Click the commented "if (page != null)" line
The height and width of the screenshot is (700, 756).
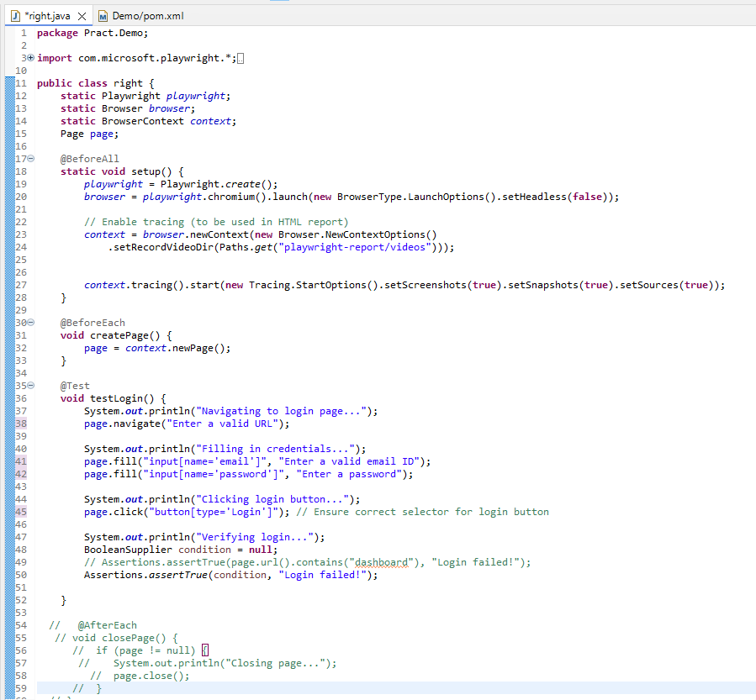(140, 650)
